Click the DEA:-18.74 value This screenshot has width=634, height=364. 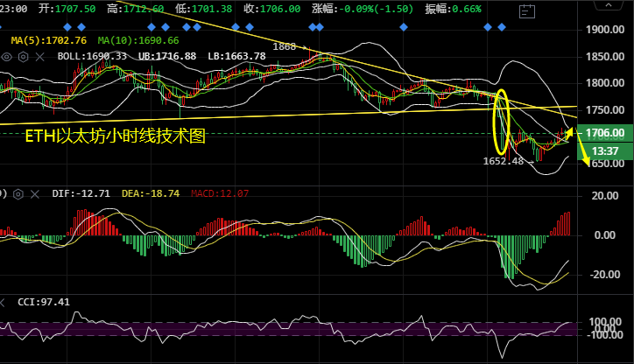(151, 193)
